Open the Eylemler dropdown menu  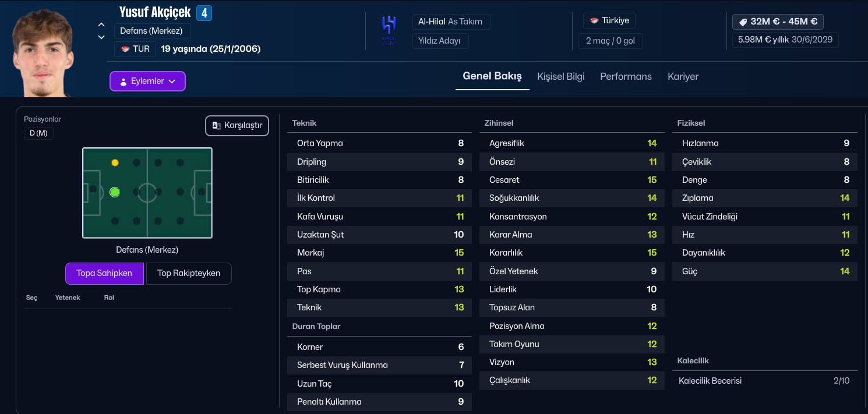(147, 82)
